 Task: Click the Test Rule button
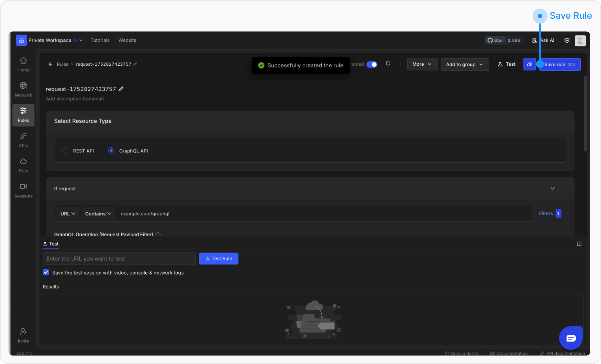pyautogui.click(x=218, y=259)
